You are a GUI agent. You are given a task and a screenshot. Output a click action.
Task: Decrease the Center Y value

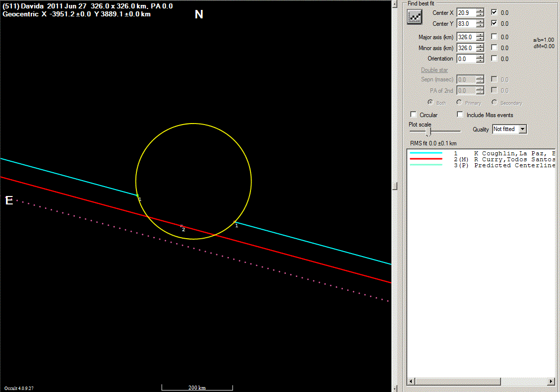point(480,26)
